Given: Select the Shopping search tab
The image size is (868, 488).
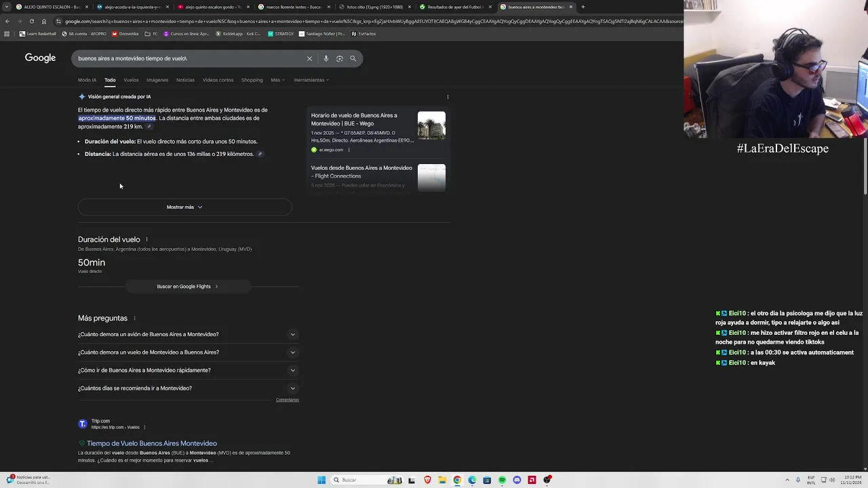Looking at the screenshot, I should pos(252,80).
